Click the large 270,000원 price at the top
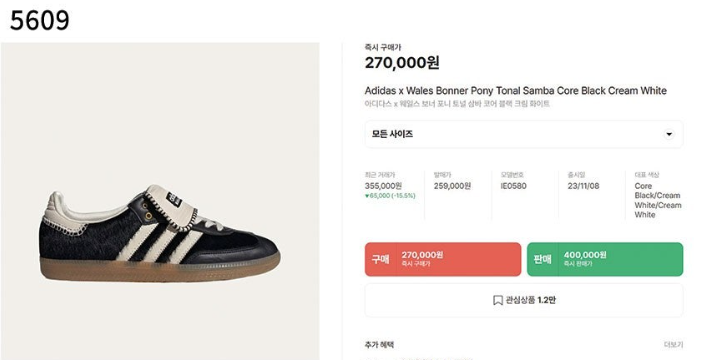 point(402,63)
